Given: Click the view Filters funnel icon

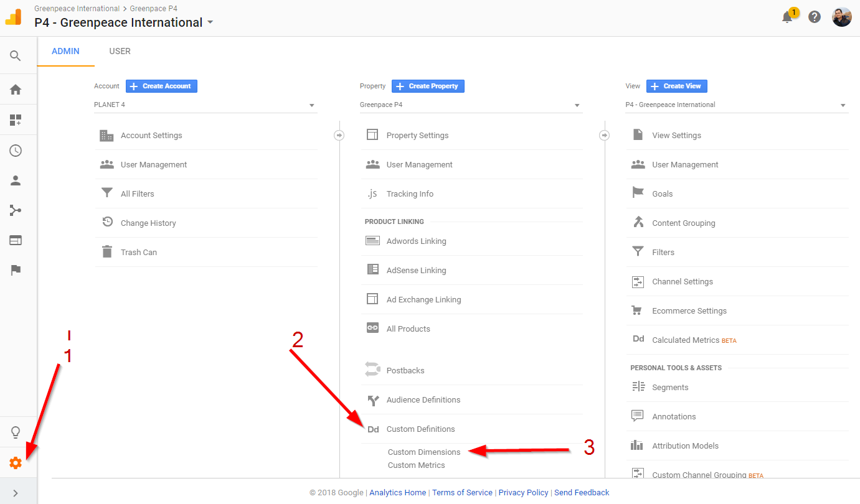Looking at the screenshot, I should 638,252.
